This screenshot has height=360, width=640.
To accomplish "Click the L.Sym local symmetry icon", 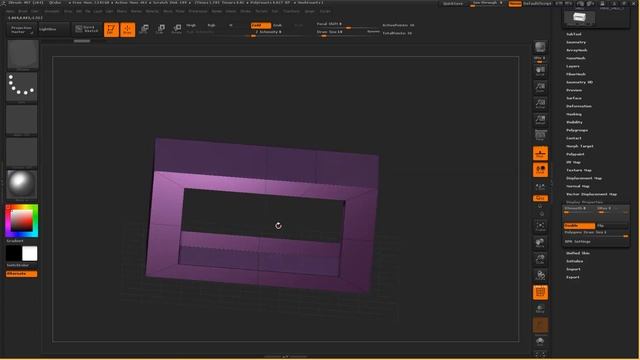I will [x=540, y=187].
